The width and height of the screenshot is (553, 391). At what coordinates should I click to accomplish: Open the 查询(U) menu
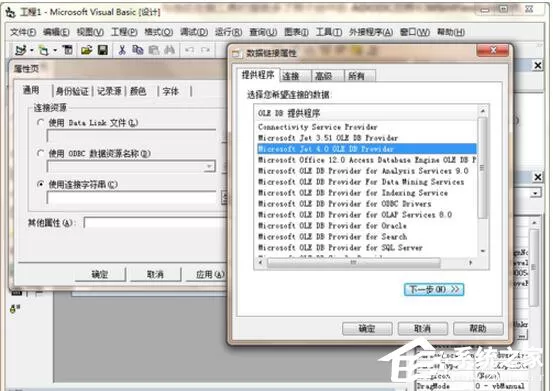coord(263,32)
